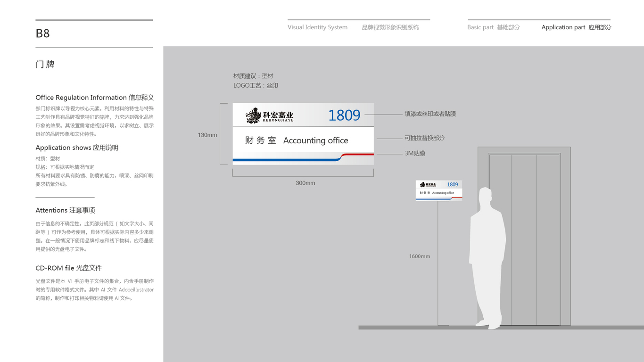This screenshot has height=362, width=644.
Task: Click the 3M贴膜 annotation
Action: [x=415, y=153]
